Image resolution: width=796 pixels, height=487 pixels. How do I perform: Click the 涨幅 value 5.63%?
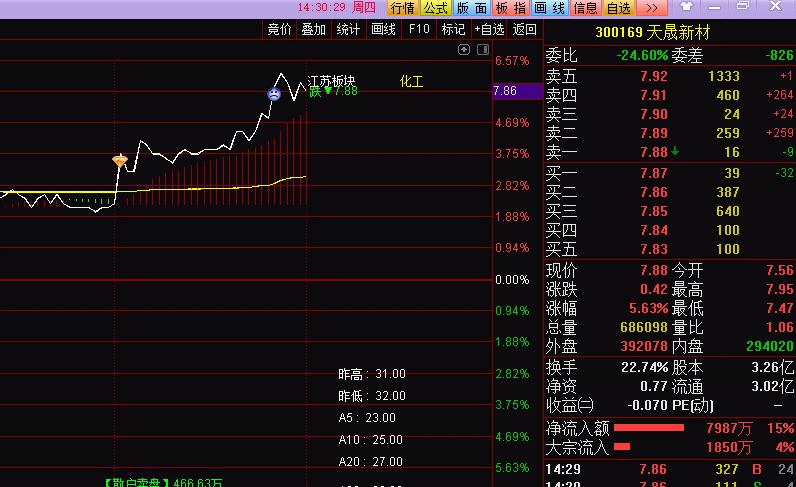[x=649, y=308]
